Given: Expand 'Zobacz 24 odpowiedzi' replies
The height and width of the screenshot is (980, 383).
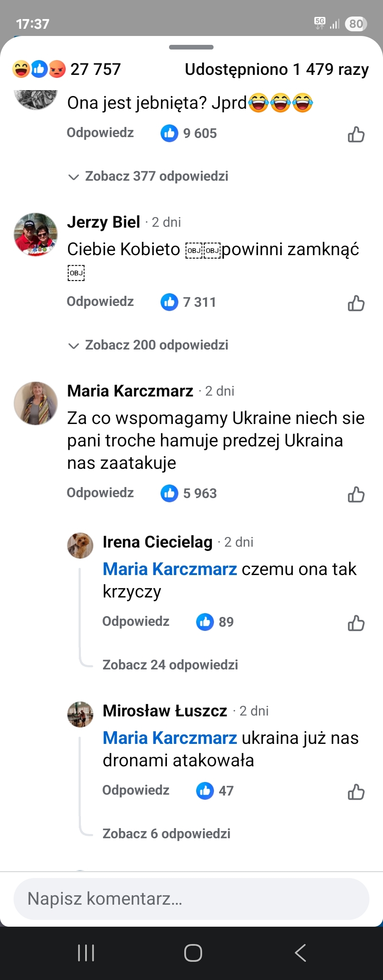Looking at the screenshot, I should click(170, 665).
